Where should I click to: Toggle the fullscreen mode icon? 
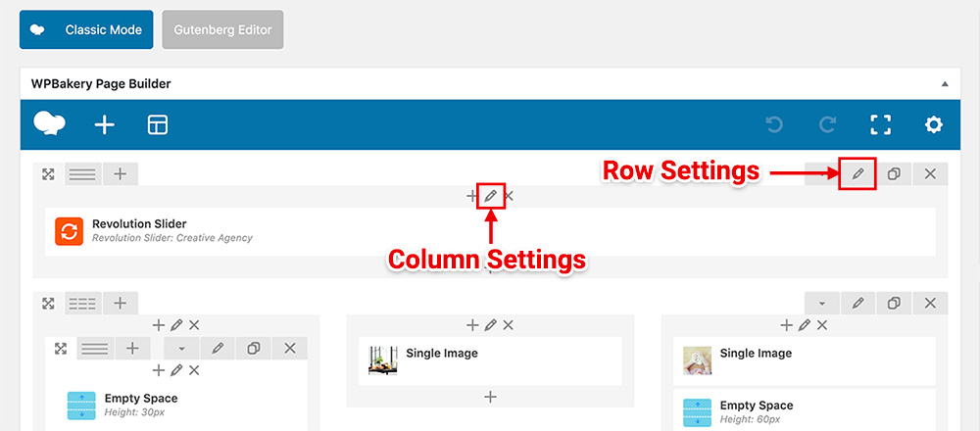coord(881,125)
